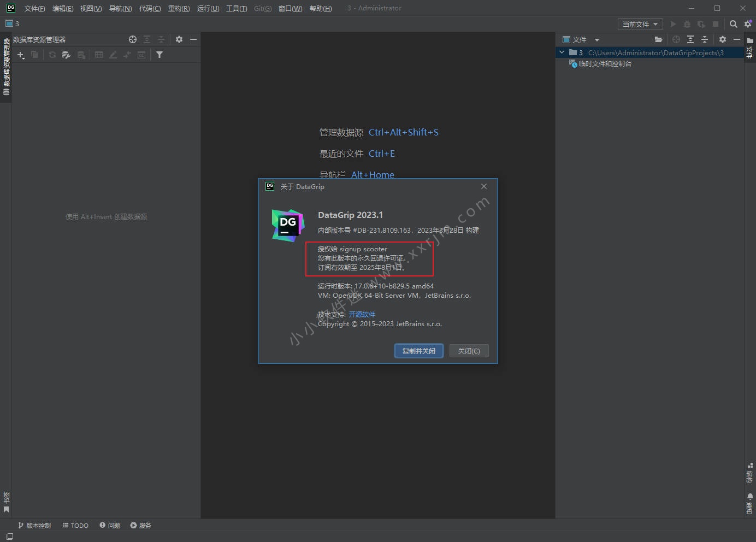
Task: Click the Stop square icon
Action: click(716, 24)
